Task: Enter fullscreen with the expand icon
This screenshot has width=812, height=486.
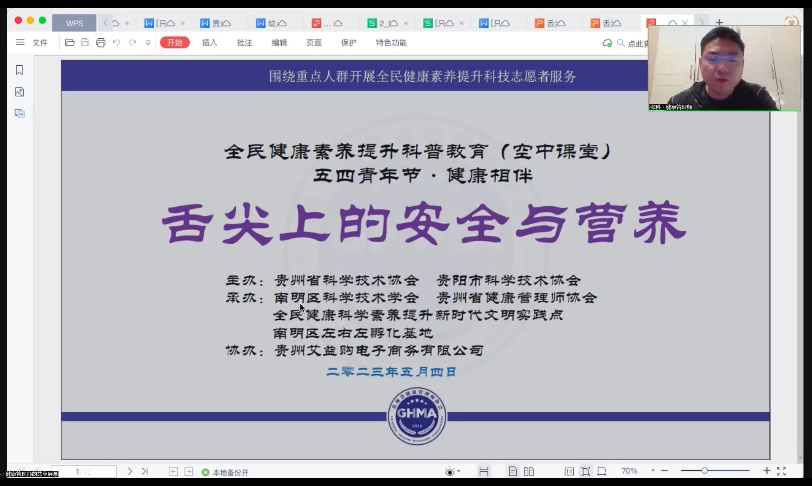Action: [781, 471]
